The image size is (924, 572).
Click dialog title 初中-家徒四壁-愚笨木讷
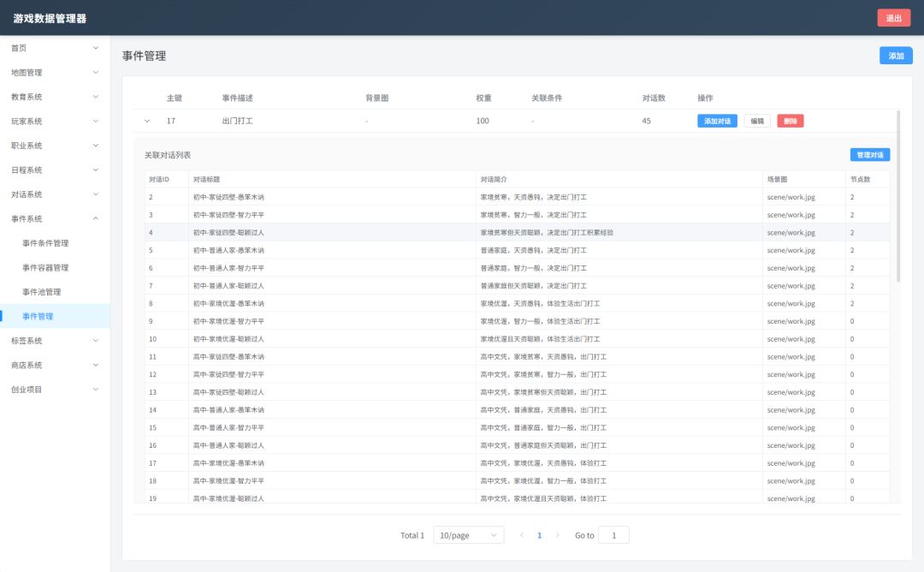pos(228,197)
